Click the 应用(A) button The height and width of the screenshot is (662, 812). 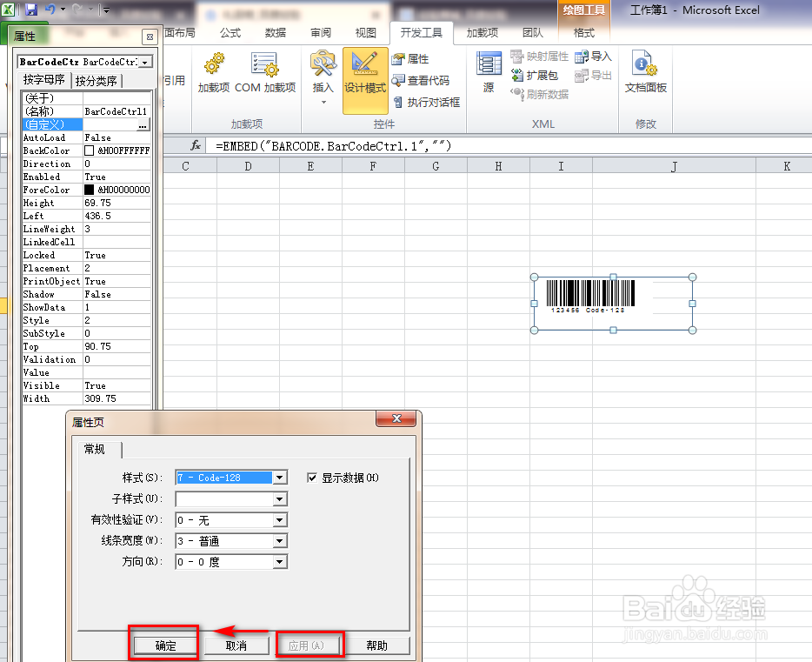coord(309,645)
